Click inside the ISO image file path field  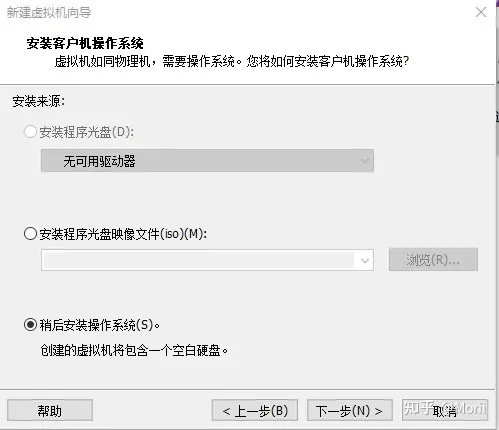pyautogui.click(x=198, y=260)
